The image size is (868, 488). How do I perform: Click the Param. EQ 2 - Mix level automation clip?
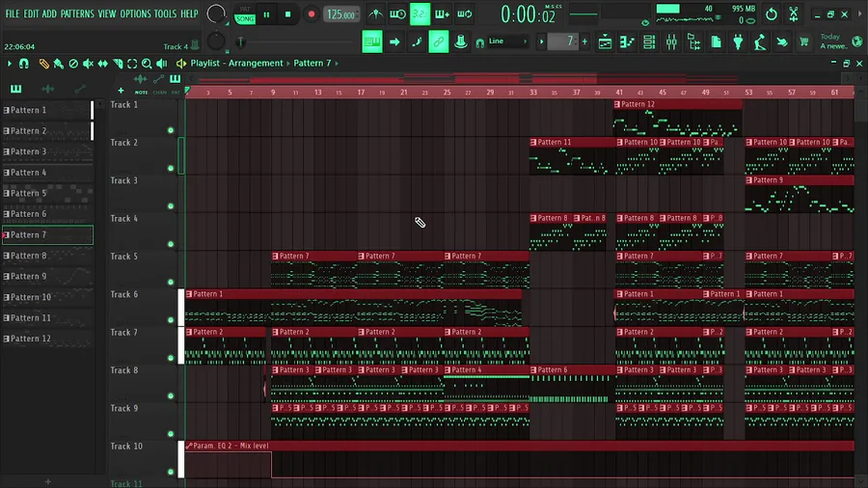(519, 459)
